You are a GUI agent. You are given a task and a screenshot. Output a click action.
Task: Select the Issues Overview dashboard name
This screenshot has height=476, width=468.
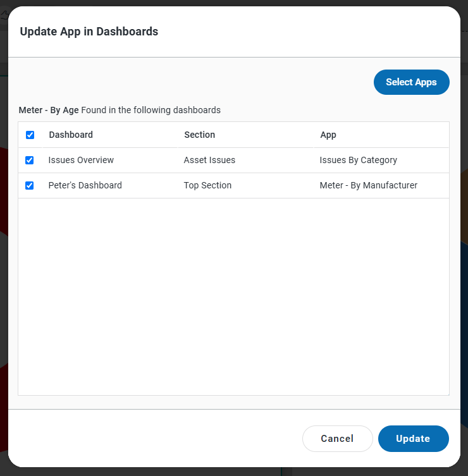click(x=81, y=161)
